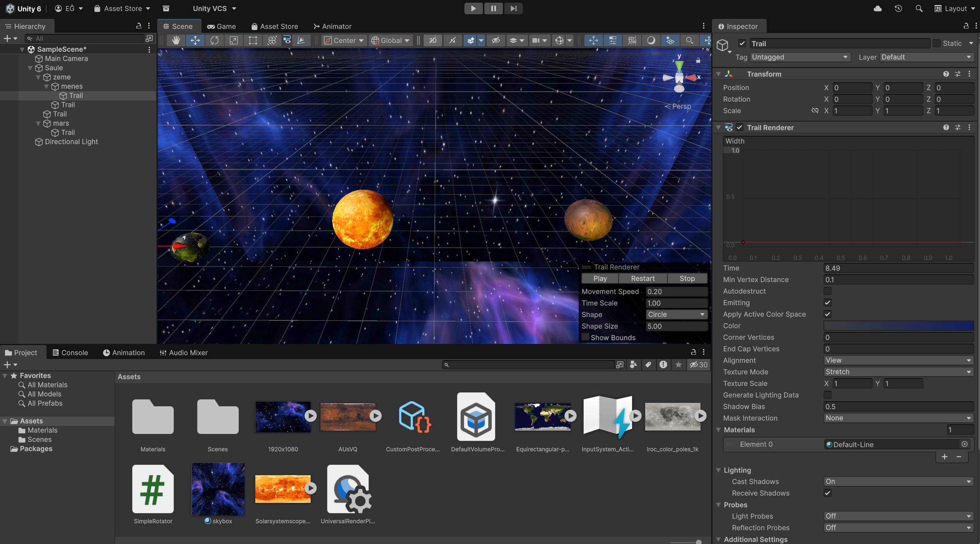Click the Trail Renderer Color swatch
980x544 pixels.
pos(898,326)
